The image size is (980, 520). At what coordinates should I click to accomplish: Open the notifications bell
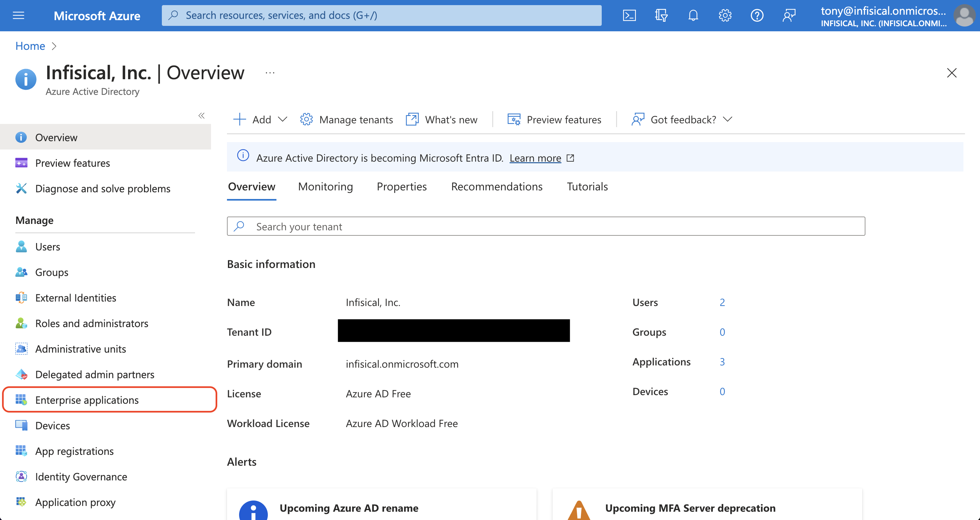[x=693, y=16]
